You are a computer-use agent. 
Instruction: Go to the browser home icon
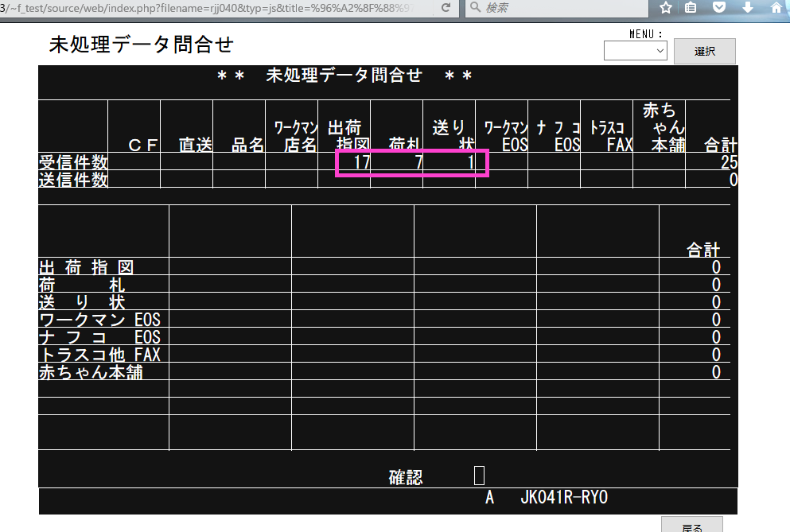click(x=776, y=8)
